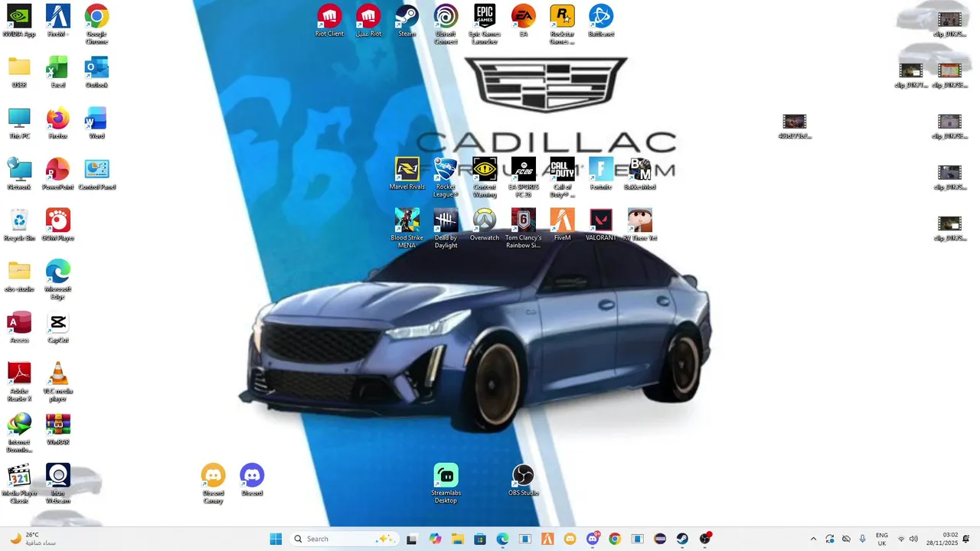Select the BakkesMod desktop shortcut
Viewport: 980px width, 551px height.
pos(640,174)
